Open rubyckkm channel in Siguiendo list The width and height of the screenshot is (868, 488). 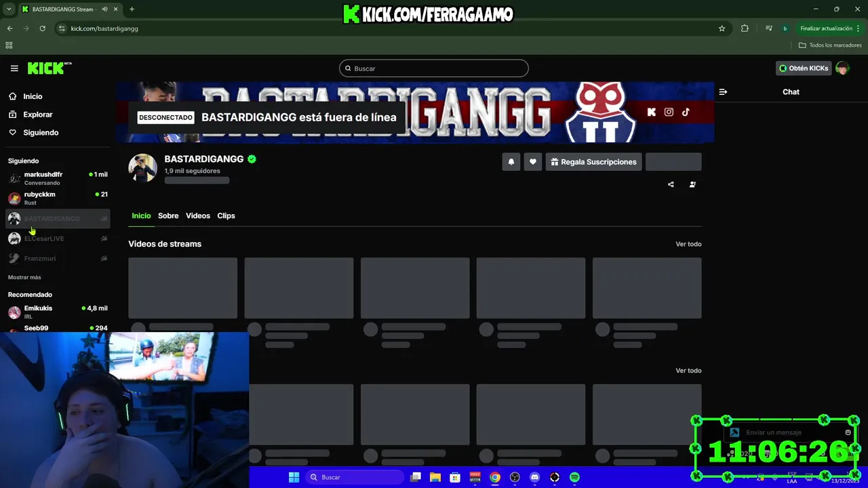58,198
